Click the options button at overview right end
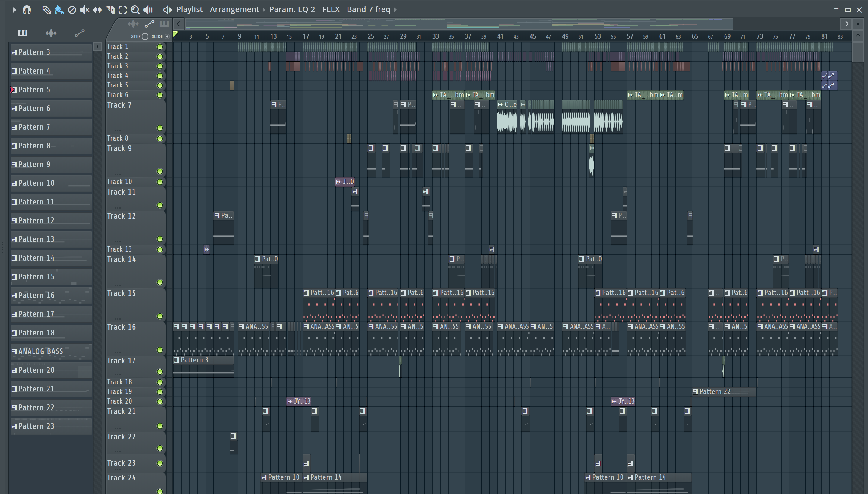The width and height of the screenshot is (868, 494). click(x=858, y=24)
